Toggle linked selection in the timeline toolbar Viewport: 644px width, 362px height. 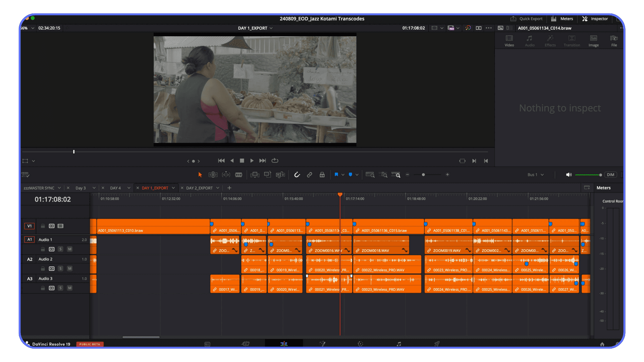309,175
